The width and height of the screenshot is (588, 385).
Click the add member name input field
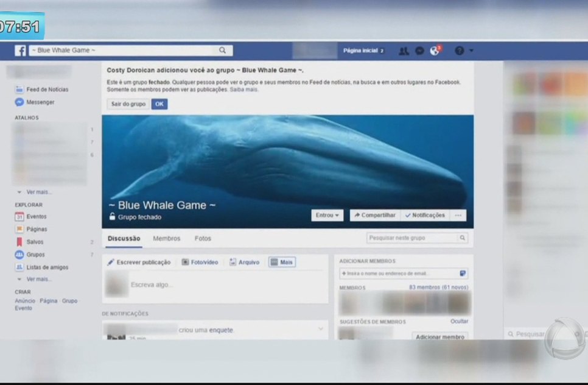[x=404, y=274]
